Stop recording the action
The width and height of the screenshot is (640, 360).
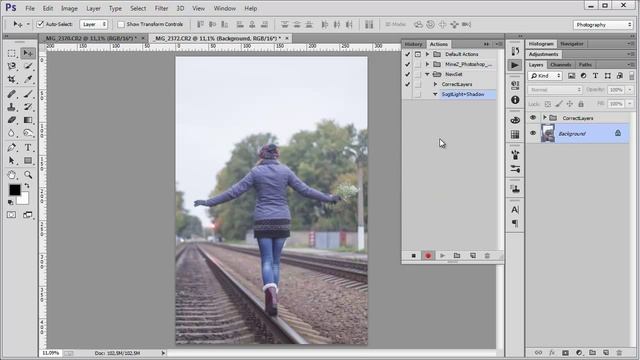[413, 256]
